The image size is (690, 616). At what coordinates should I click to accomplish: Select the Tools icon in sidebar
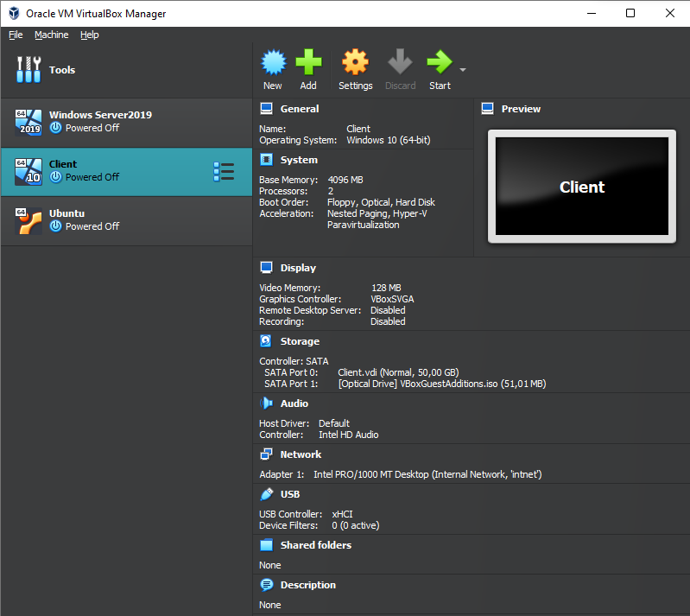(28, 70)
